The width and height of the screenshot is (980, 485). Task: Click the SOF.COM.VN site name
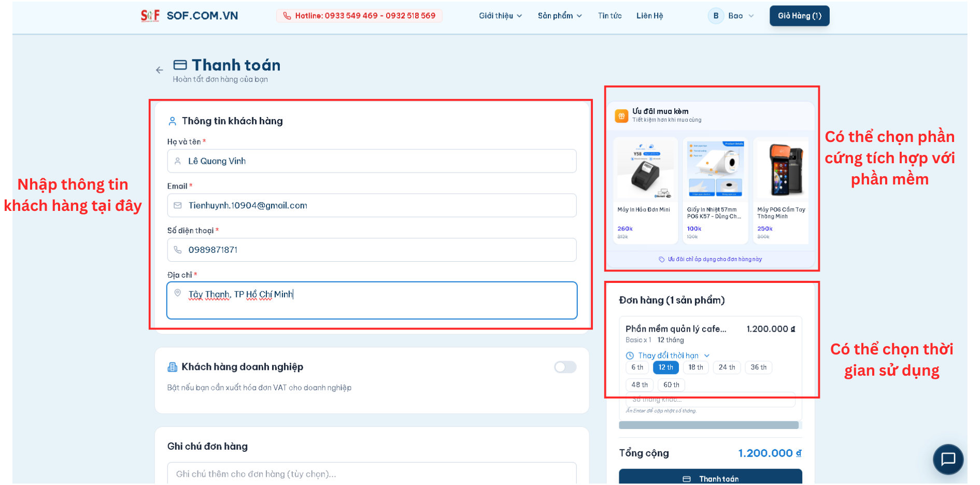[x=202, y=16]
